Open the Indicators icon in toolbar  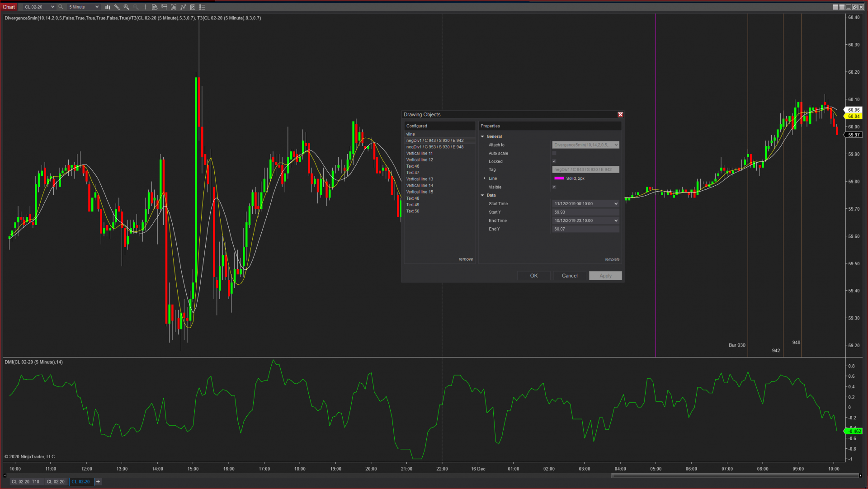click(x=183, y=7)
